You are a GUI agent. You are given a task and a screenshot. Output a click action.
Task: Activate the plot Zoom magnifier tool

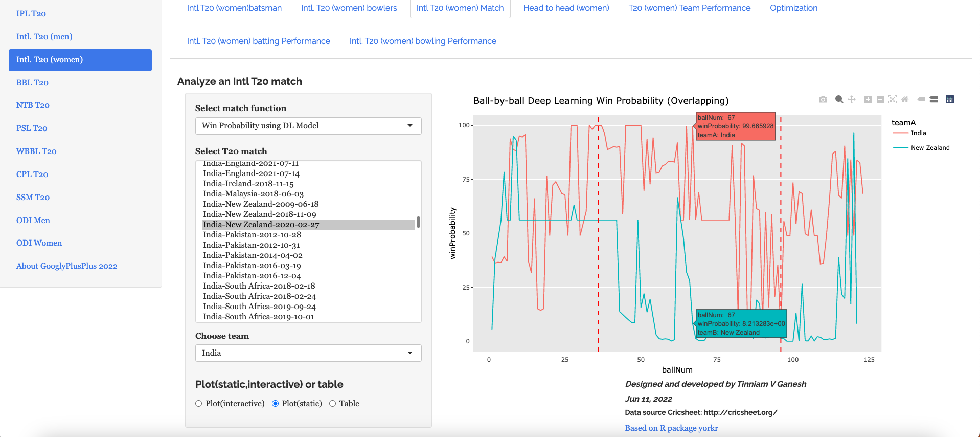coord(839,99)
